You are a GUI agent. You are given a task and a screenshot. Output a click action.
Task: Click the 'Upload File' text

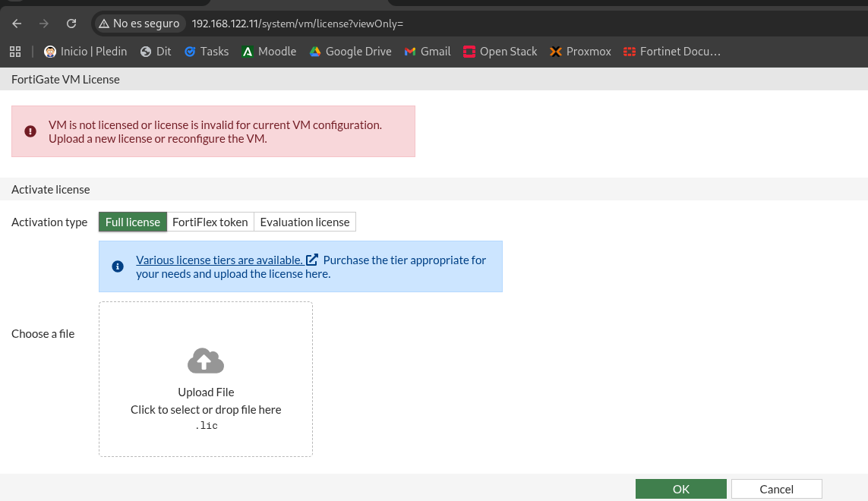click(206, 392)
